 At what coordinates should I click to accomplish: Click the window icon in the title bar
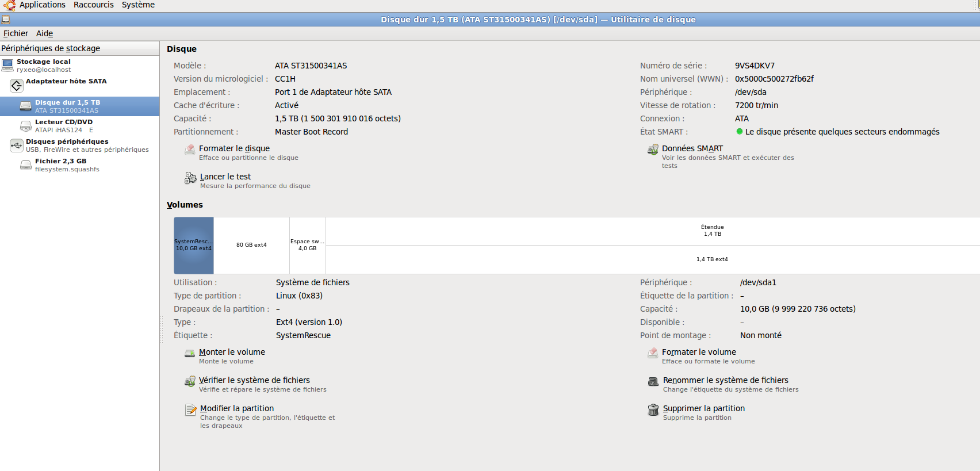pyautogui.click(x=6, y=19)
